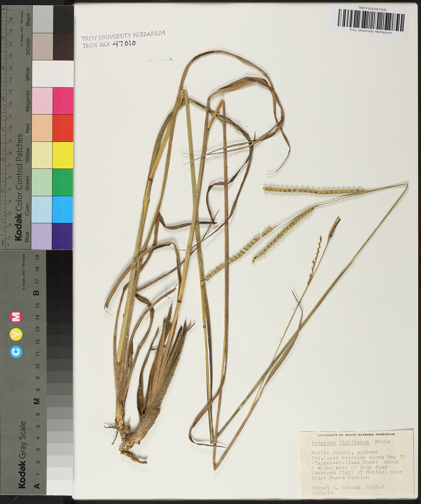Click the 'Dry, open roadside along Hwy 70' line
Viewport: 421px width, 504px height.
pyautogui.click(x=358, y=457)
